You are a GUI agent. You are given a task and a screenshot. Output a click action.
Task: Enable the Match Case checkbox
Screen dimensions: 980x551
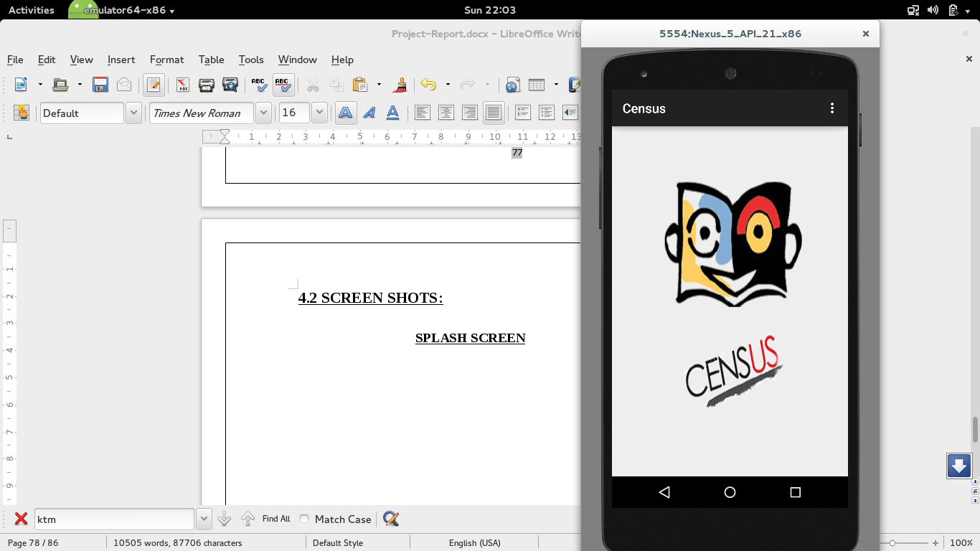pos(304,519)
